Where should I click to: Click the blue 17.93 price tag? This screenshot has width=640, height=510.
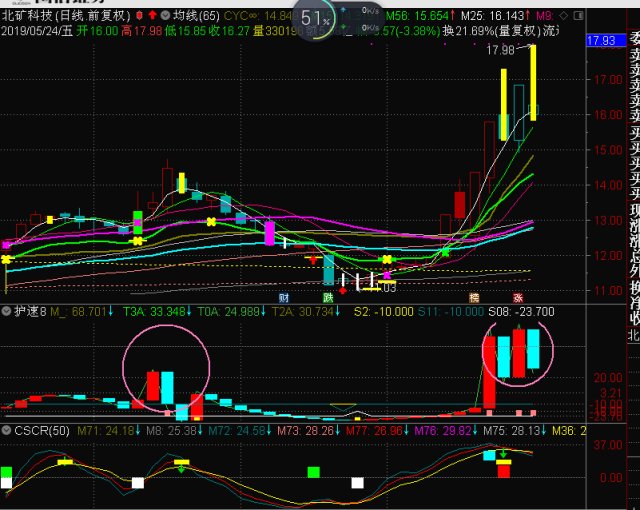click(602, 41)
